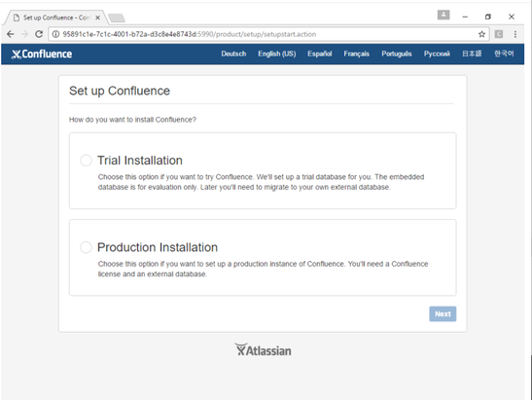Select the Set up Confluence browser tab
532x400 pixels.
pyautogui.click(x=56, y=18)
